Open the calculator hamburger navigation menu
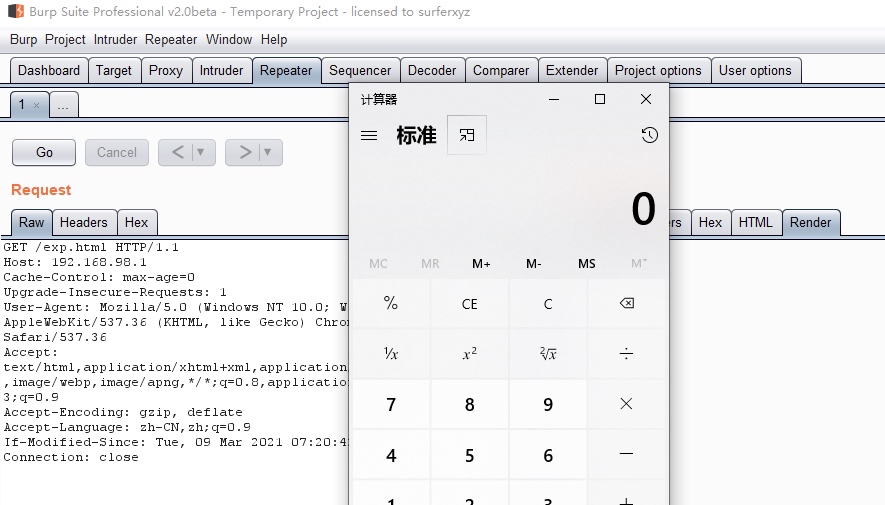The width and height of the screenshot is (885, 505). [x=369, y=136]
